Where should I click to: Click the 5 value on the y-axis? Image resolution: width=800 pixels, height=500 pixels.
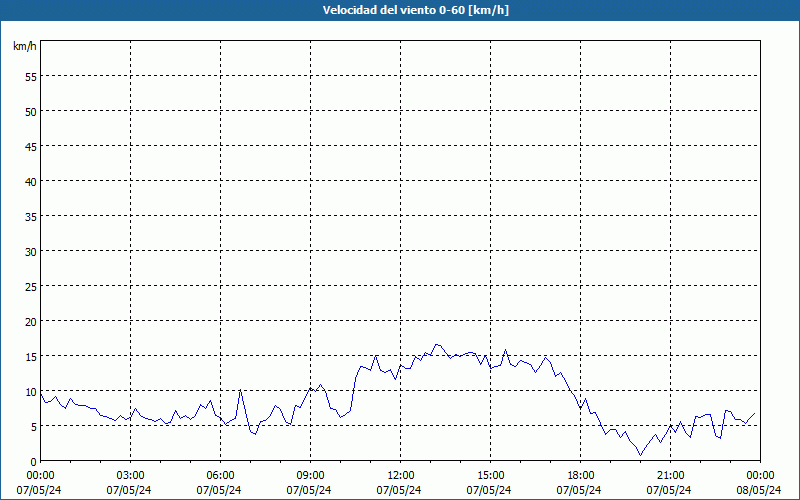coord(34,427)
